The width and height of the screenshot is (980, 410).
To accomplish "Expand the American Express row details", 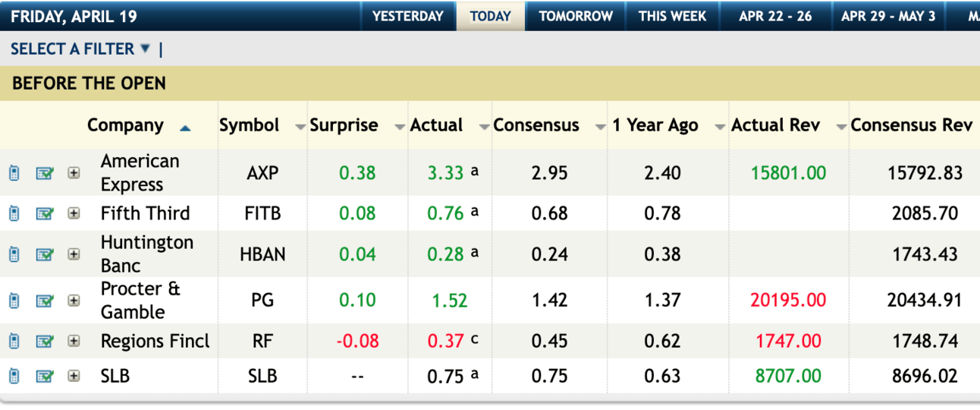I will 74,173.
